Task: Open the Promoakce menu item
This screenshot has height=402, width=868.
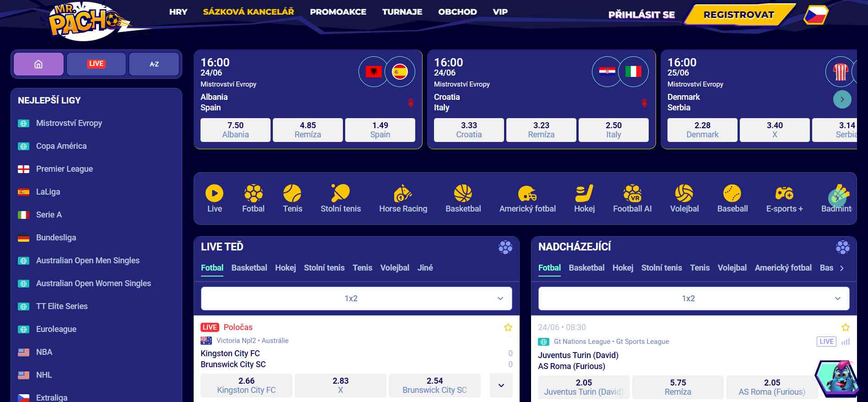Action: [x=338, y=12]
